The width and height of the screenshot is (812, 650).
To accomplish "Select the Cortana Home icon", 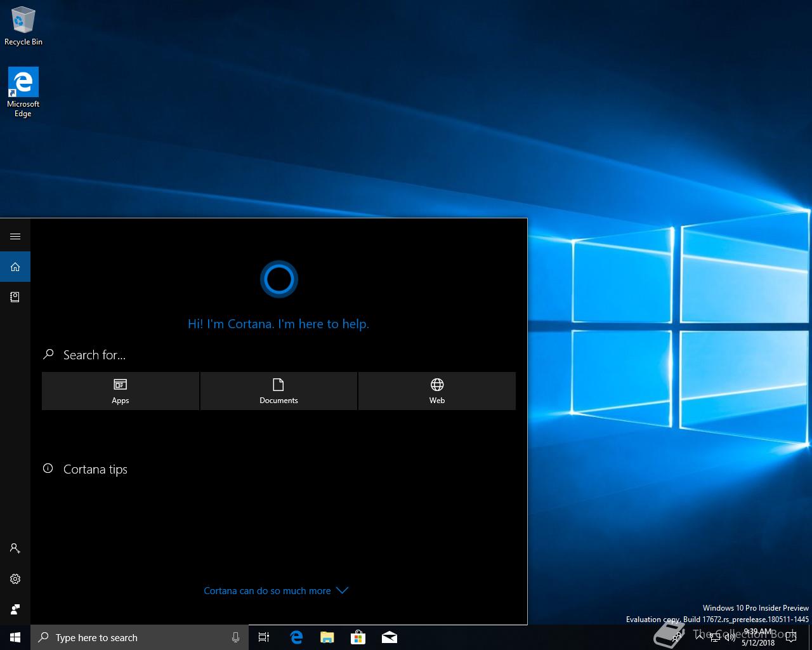I will point(15,267).
